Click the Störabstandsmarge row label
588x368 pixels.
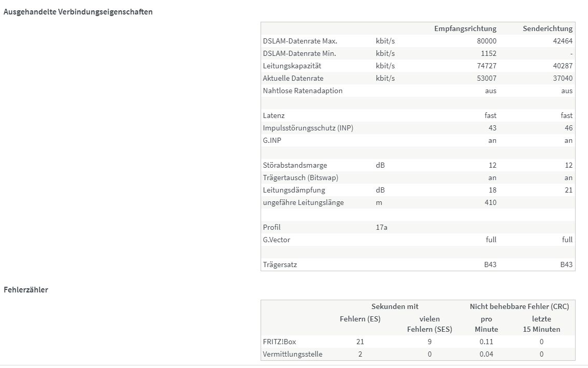(295, 165)
